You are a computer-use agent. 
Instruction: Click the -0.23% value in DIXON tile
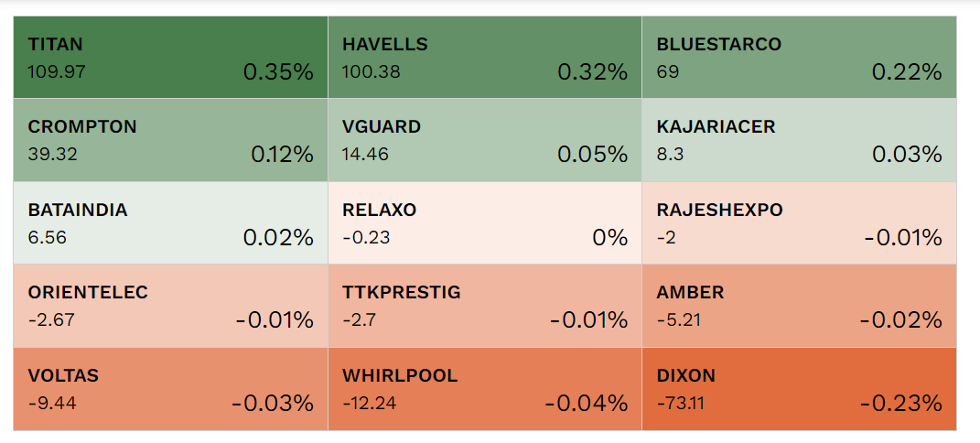900,403
